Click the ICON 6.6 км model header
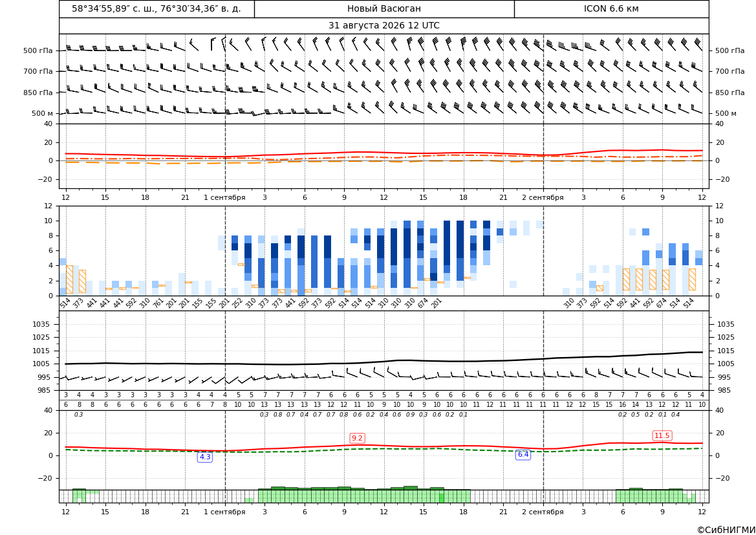This screenshot has width=756, height=535. tap(611, 8)
